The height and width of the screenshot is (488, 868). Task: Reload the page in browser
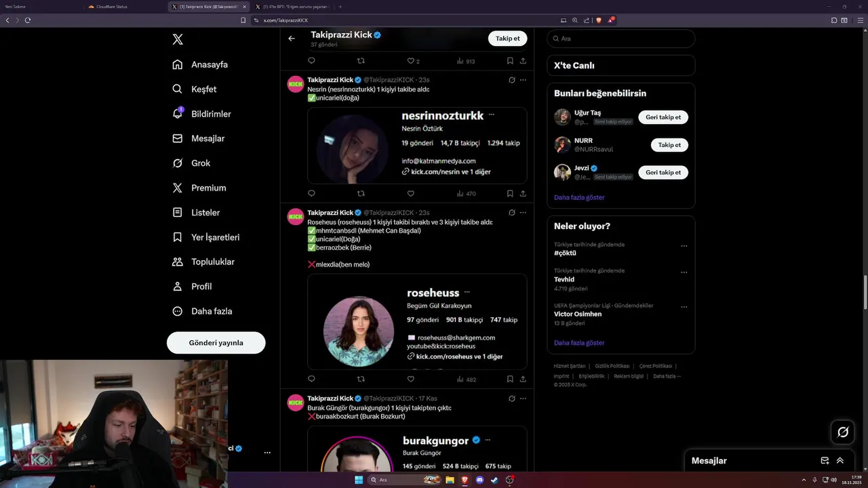click(28, 20)
